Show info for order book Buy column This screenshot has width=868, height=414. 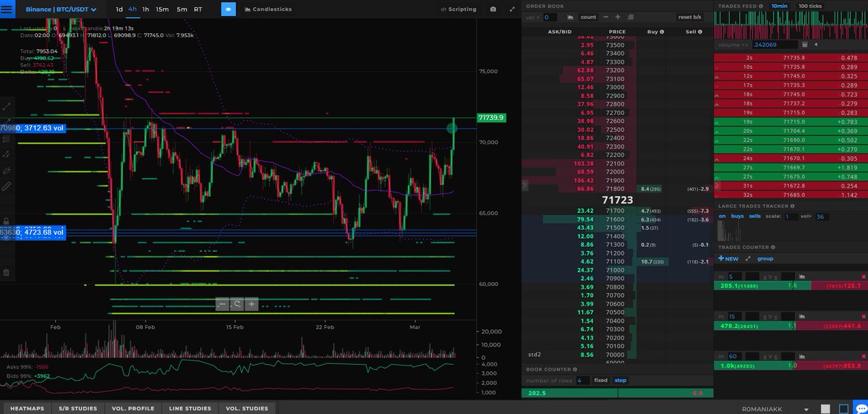click(x=663, y=33)
